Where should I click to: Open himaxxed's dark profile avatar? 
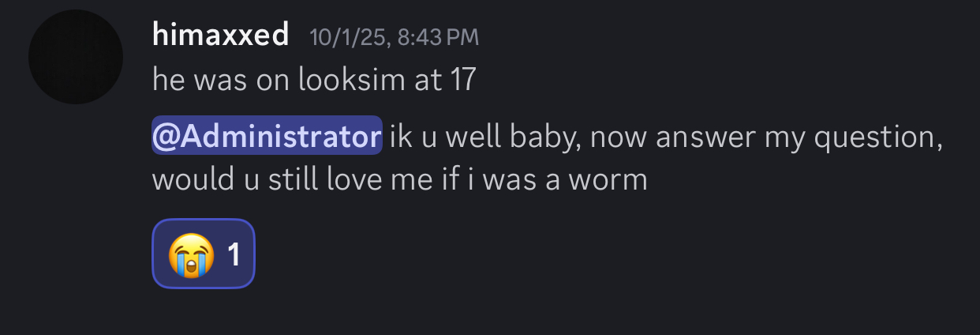tap(76, 57)
